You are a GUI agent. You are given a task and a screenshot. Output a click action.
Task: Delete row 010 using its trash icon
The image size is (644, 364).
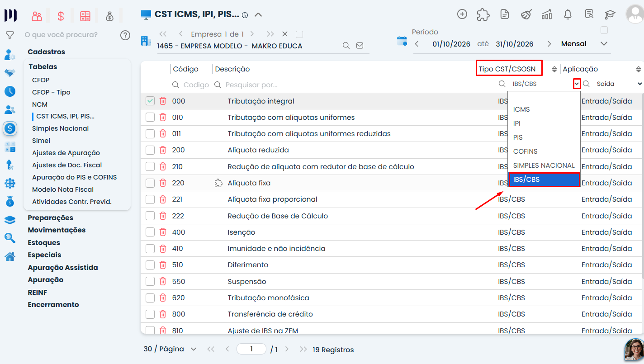(163, 118)
